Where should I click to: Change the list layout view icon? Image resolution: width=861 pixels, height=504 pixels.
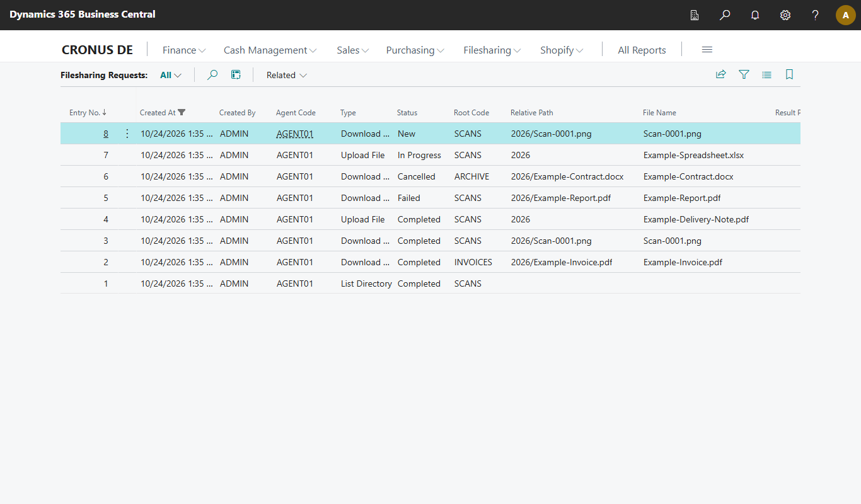(766, 74)
